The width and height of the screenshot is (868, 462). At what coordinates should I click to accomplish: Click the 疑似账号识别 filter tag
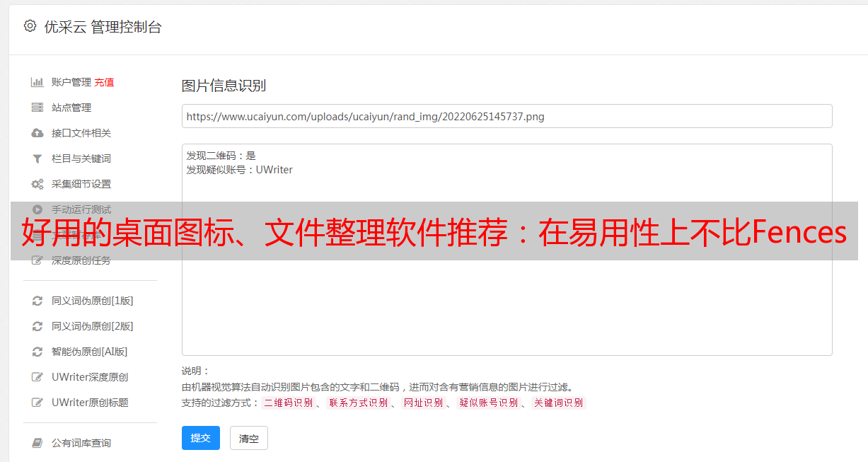(x=489, y=403)
